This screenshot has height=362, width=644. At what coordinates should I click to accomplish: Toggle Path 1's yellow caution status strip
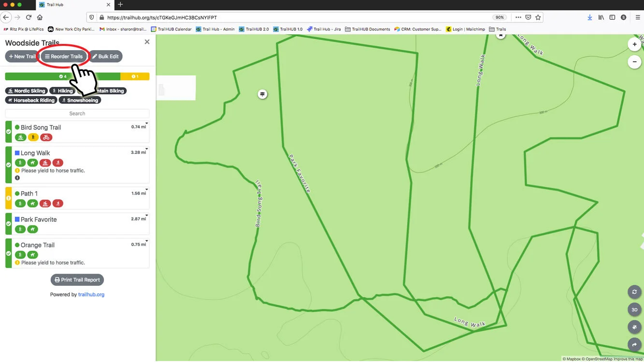point(8,198)
